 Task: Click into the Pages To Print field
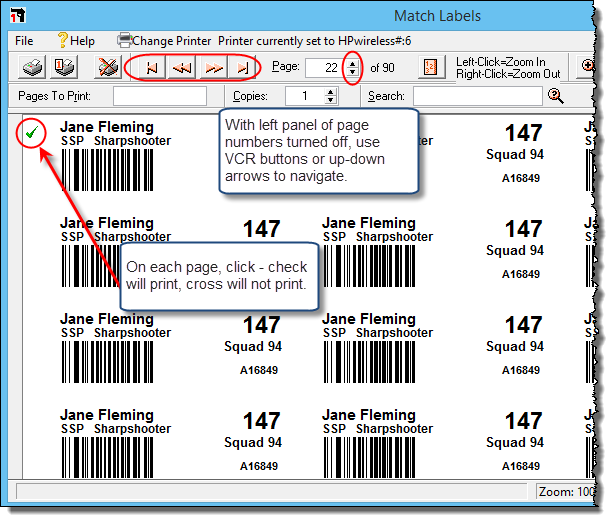[x=160, y=96]
